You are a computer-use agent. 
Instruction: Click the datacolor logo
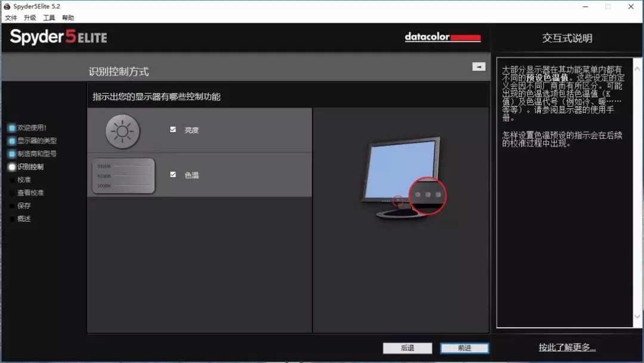(x=442, y=37)
